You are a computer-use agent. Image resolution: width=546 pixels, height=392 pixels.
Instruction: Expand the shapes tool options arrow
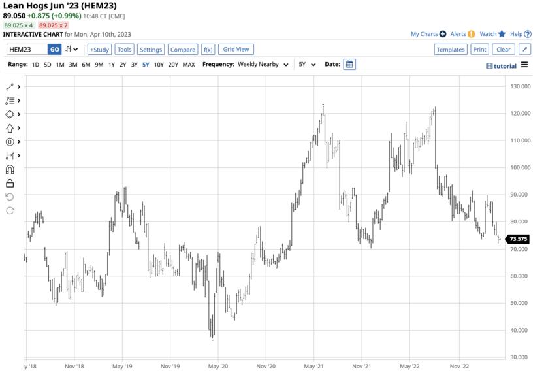coord(19,114)
